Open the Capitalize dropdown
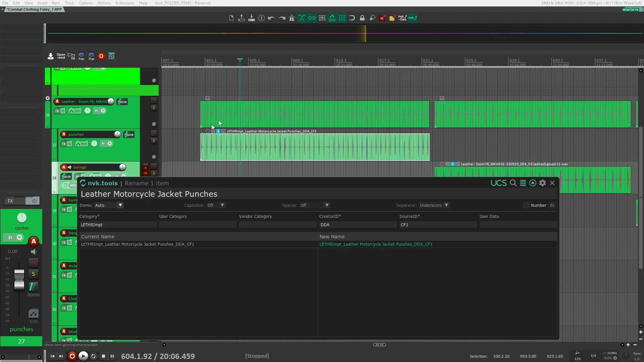Screen dimensions: 644x362 click(x=216, y=205)
